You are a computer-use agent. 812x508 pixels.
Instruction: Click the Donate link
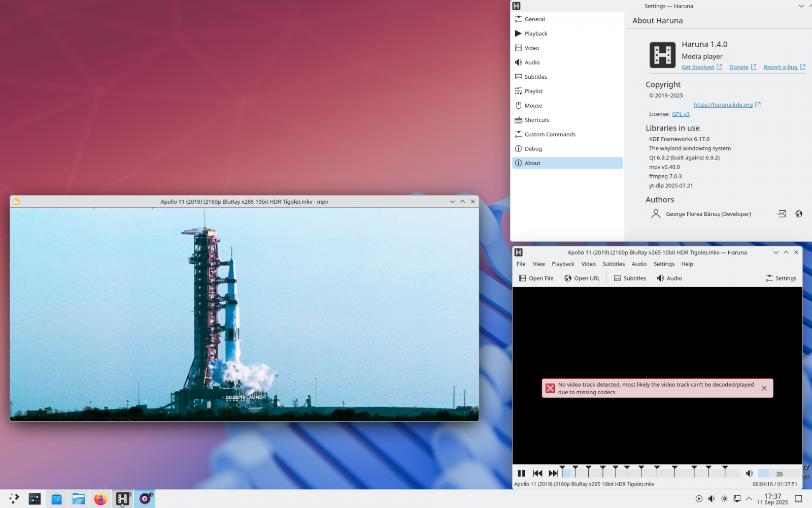739,68
